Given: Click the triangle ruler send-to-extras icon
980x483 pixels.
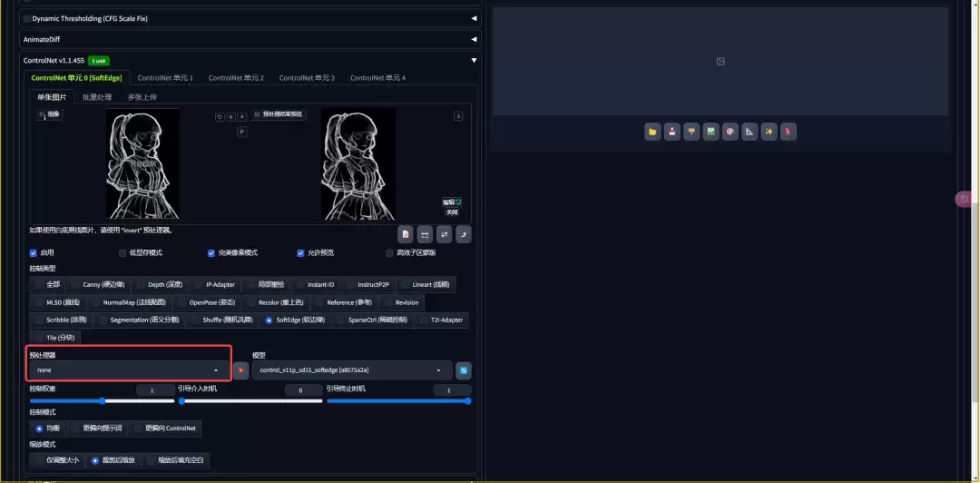Looking at the screenshot, I should pos(750,133).
